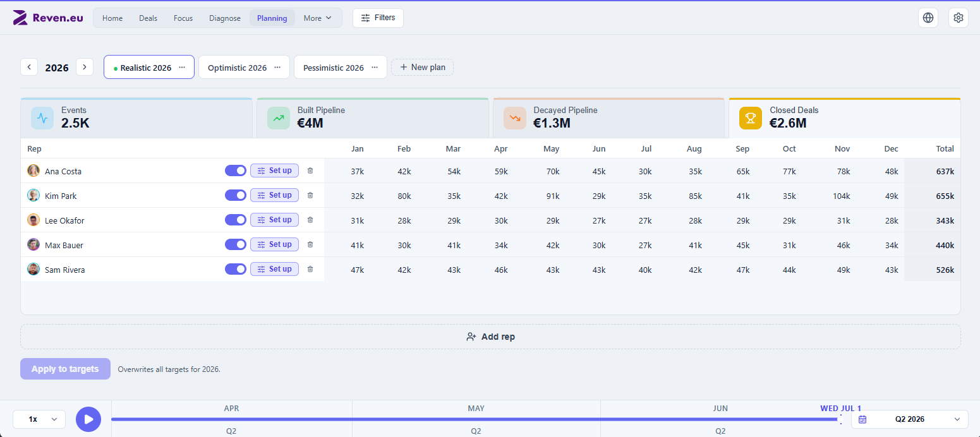Click Set up for Max Bauer
Viewport: 980px width, 437px height.
click(x=274, y=244)
